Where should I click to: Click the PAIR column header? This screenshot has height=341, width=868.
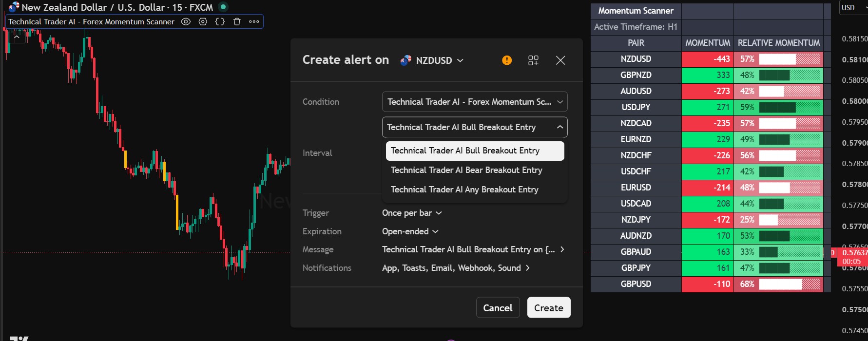click(636, 43)
